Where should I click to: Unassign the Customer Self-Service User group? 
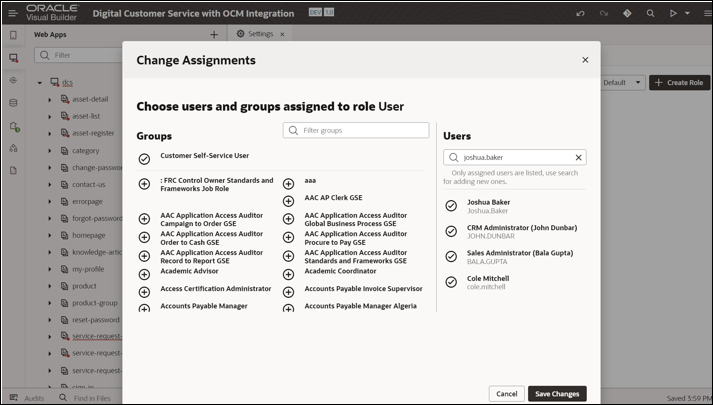coord(144,159)
